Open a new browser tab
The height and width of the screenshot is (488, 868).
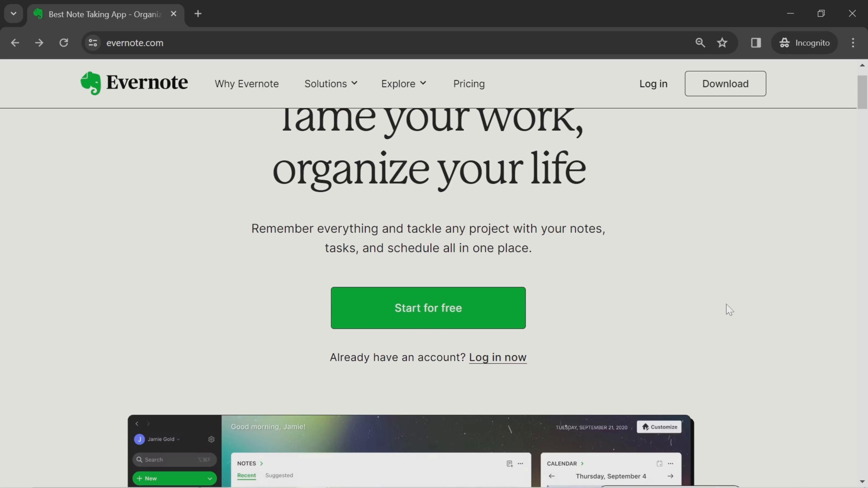(x=198, y=14)
